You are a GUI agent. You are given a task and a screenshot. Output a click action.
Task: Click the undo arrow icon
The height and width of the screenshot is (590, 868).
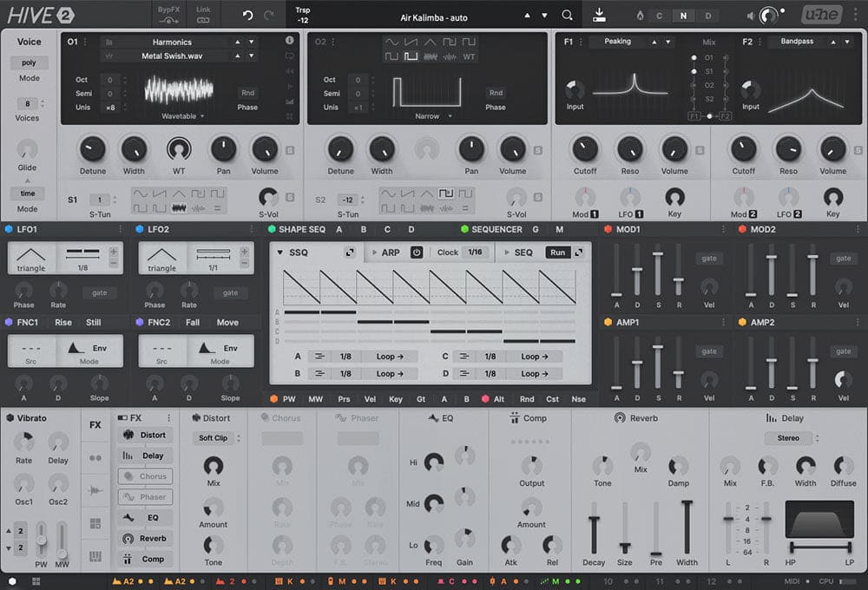(247, 16)
